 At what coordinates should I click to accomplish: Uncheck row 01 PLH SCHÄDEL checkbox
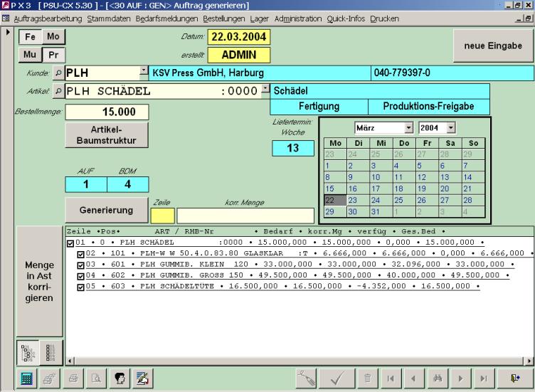[70, 243]
